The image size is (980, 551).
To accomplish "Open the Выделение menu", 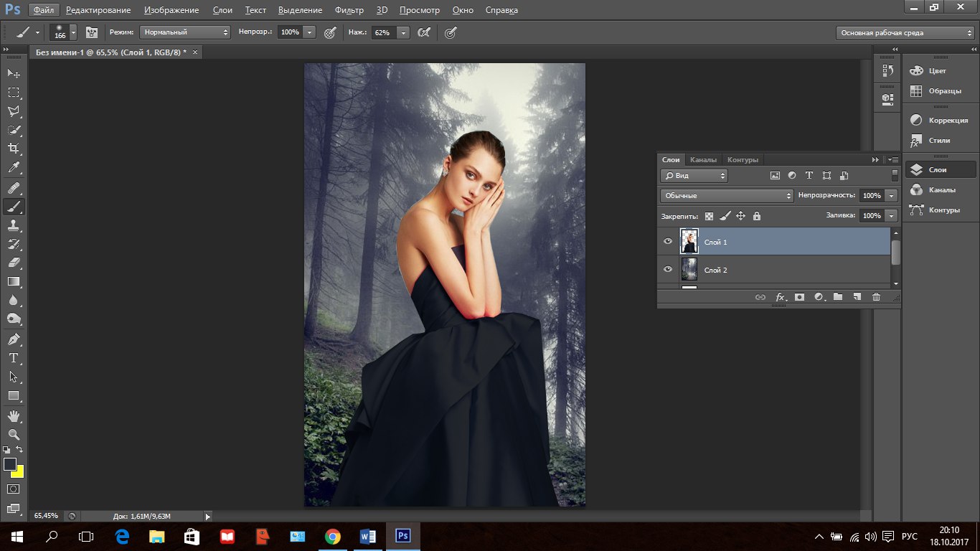I will [301, 10].
